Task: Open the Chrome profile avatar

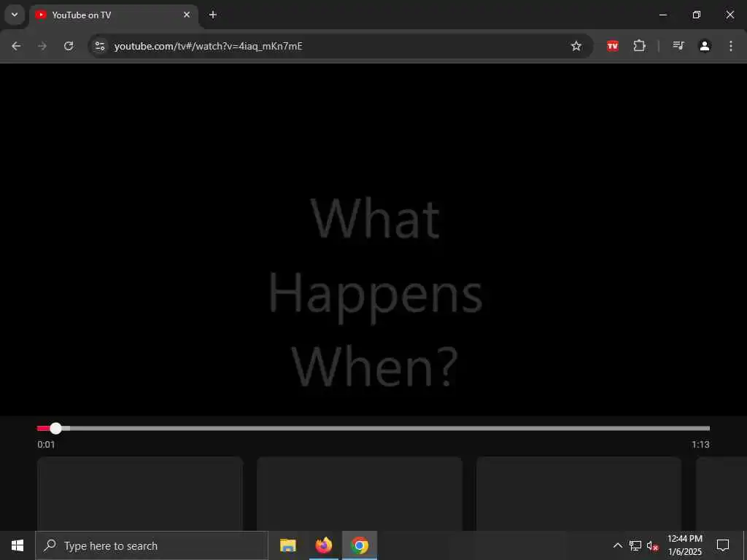Action: [705, 46]
